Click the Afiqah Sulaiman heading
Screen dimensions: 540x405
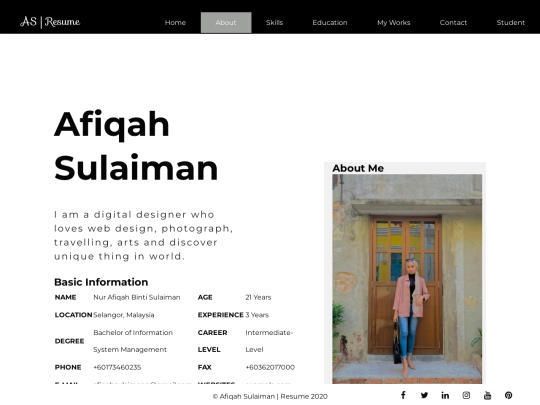click(x=136, y=146)
